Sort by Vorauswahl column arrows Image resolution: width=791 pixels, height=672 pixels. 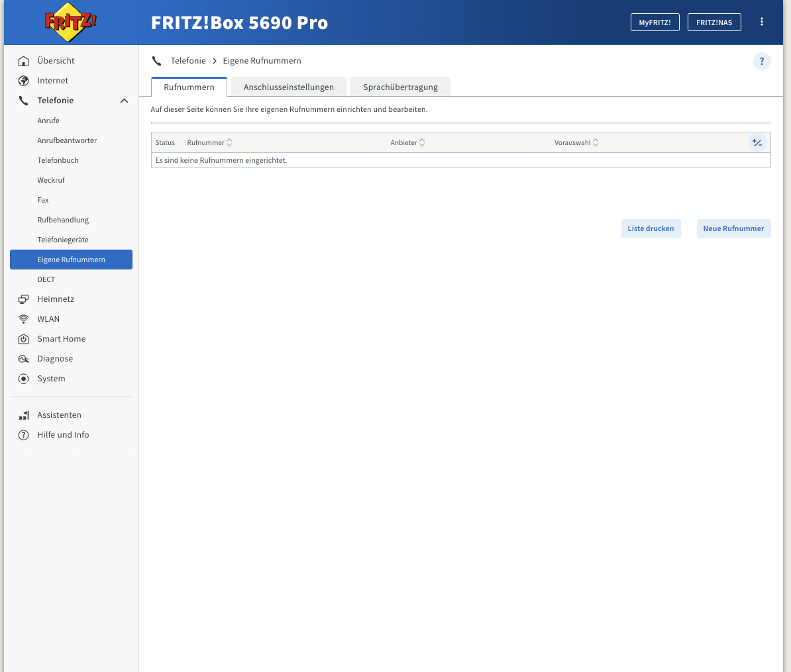pos(596,142)
